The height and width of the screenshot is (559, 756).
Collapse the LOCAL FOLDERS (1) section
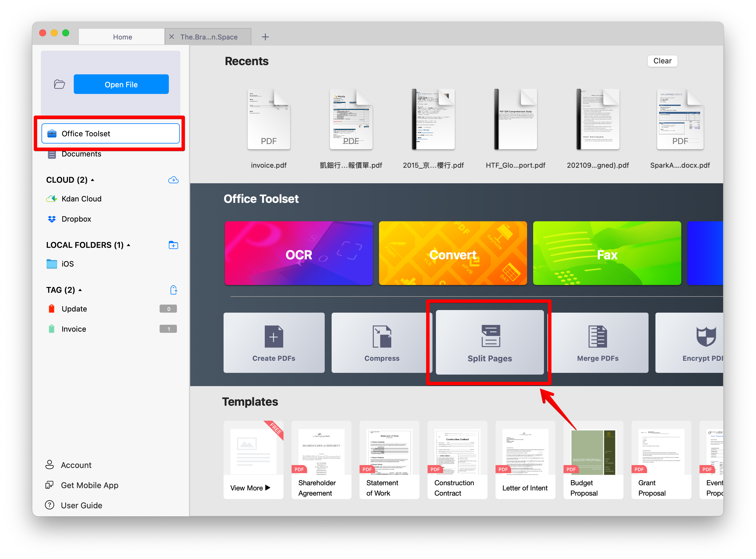[x=128, y=245]
